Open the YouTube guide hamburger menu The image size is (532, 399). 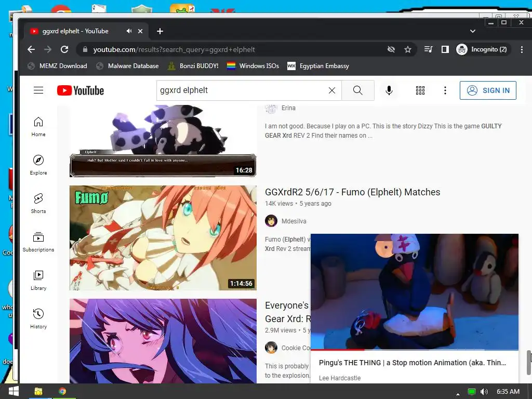pos(38,90)
